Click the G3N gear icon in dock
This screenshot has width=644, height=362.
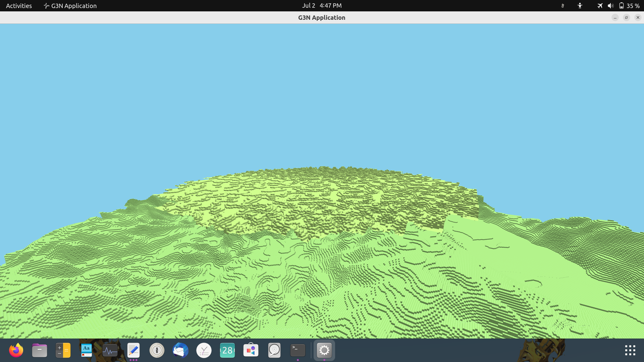324,351
